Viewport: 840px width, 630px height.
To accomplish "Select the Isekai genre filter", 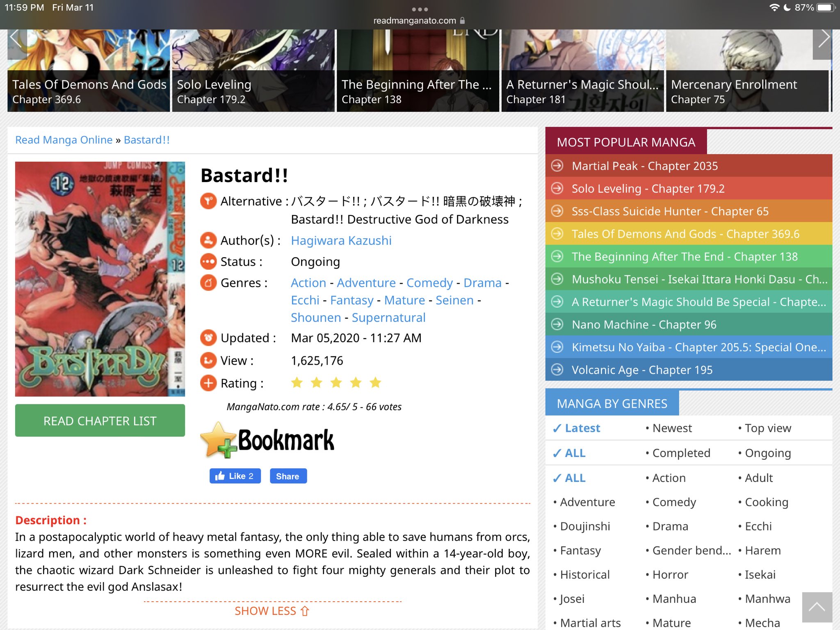I will (x=760, y=575).
